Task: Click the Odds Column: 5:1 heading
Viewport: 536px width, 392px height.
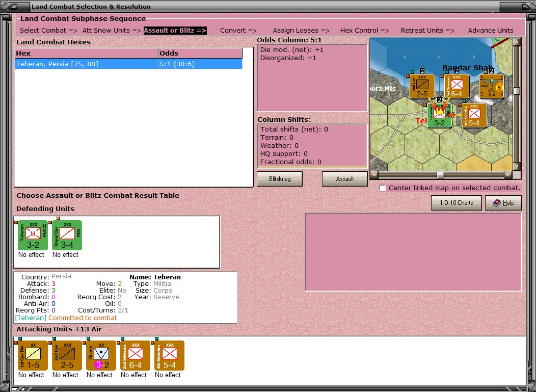Action: click(x=289, y=40)
